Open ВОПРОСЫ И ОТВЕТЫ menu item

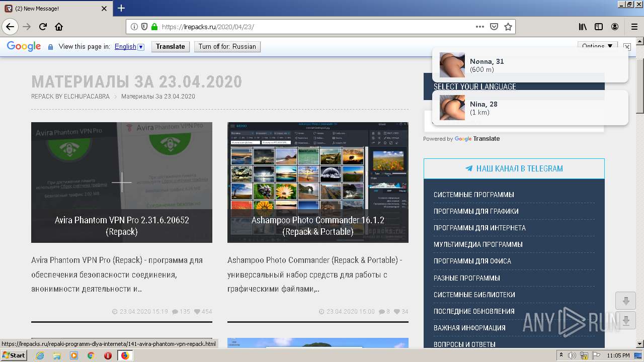pyautogui.click(x=464, y=344)
